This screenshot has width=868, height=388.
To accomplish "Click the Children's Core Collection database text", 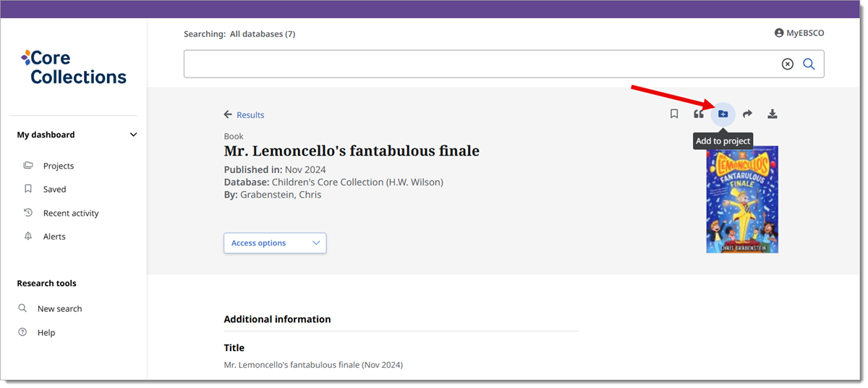I will pos(357,182).
